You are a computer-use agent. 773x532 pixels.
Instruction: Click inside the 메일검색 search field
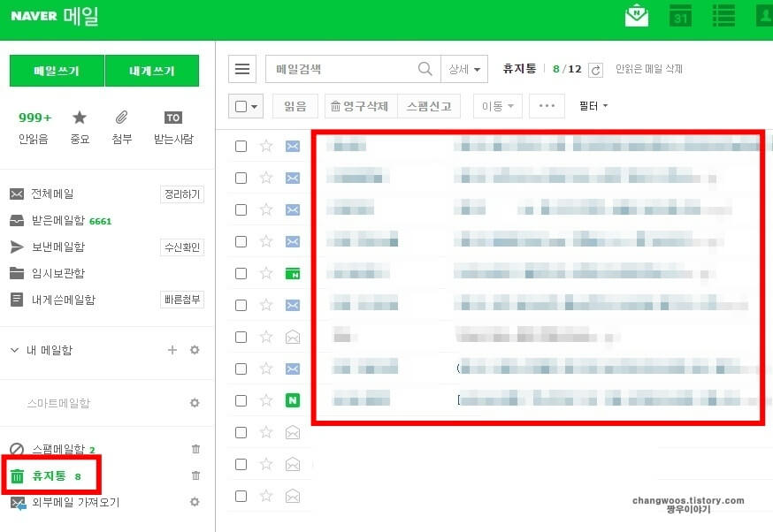pos(345,68)
